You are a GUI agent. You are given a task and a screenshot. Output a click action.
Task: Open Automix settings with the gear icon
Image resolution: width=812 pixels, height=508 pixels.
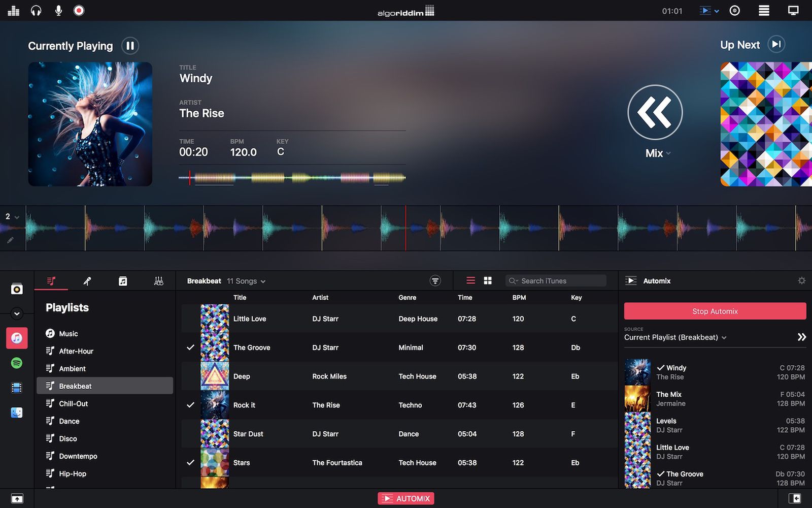click(x=801, y=280)
